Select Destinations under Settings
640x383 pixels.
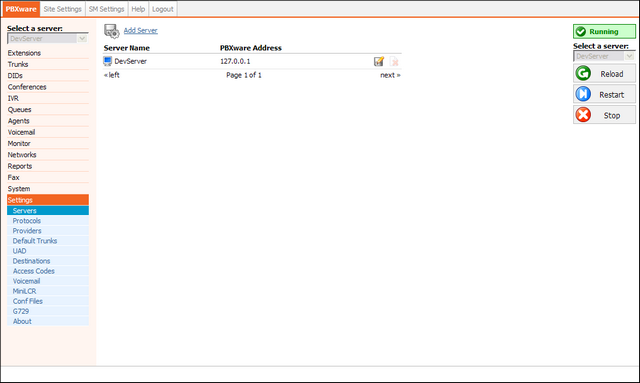[48, 261]
